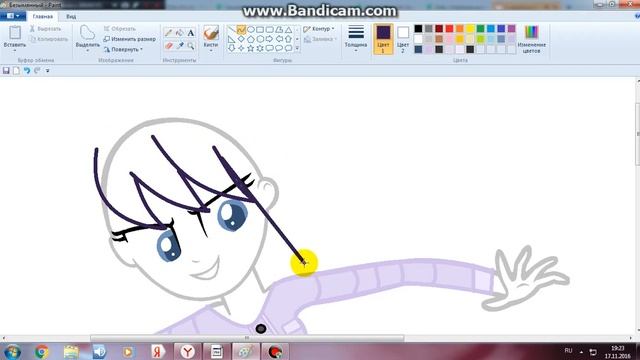Open the Windows Start menu
This screenshot has width=640, height=360.
pos(13,351)
